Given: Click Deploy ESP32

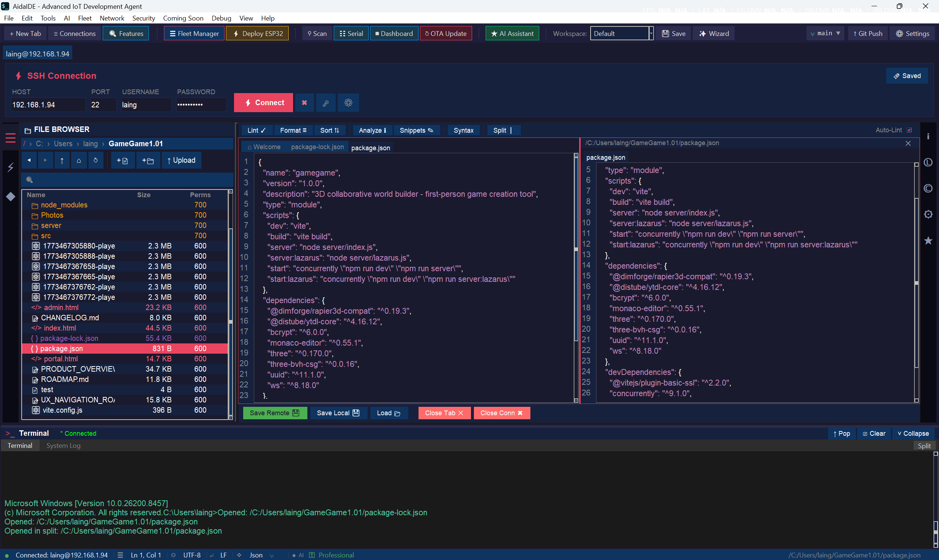Looking at the screenshot, I should point(257,33).
